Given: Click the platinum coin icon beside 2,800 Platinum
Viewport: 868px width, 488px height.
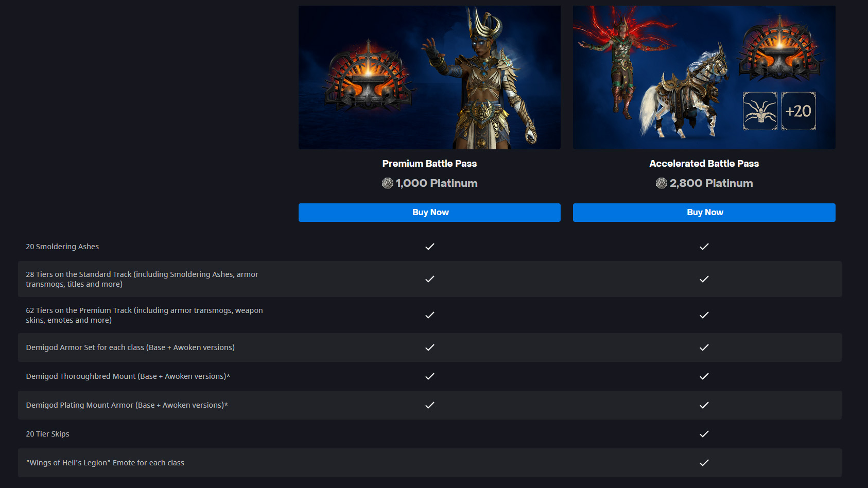Looking at the screenshot, I should coord(662,183).
